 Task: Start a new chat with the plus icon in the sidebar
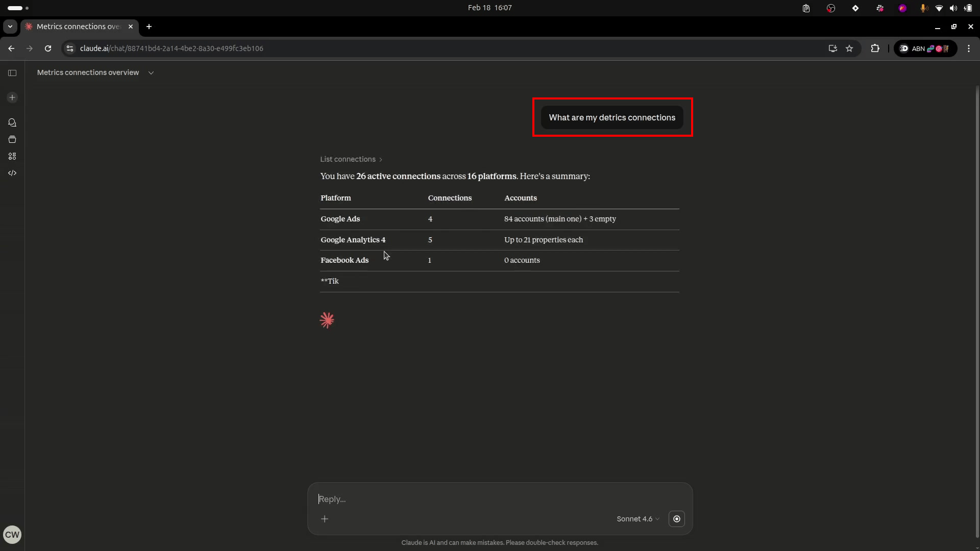pyautogui.click(x=12, y=97)
